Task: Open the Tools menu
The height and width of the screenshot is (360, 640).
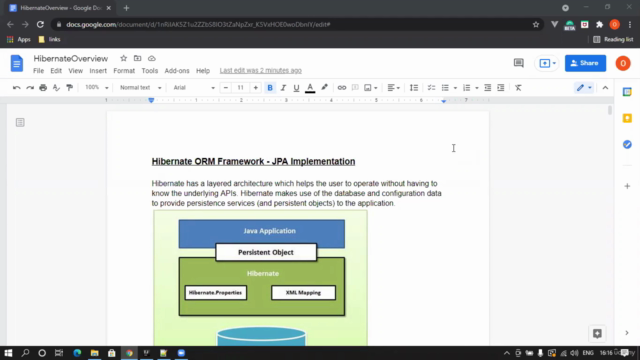Action: point(150,71)
